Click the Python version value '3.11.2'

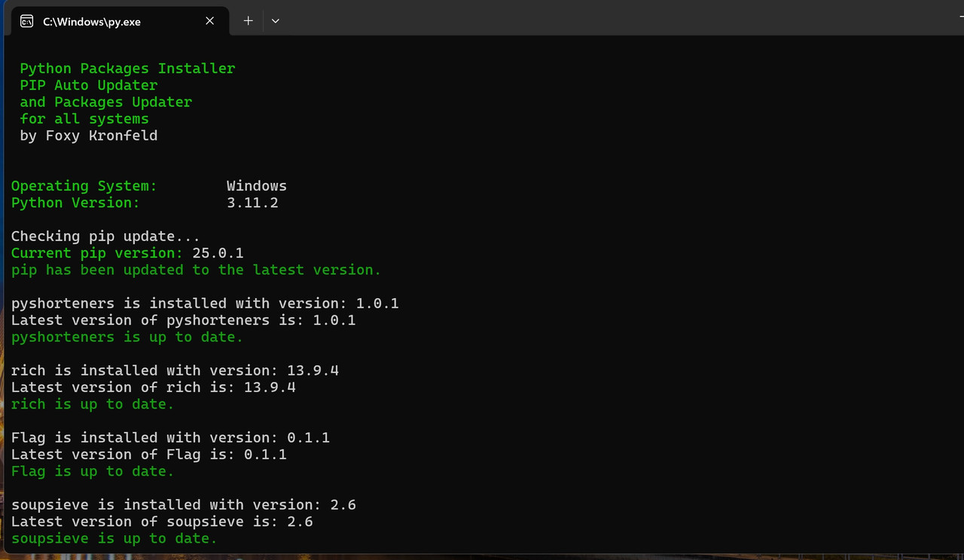pos(252,202)
